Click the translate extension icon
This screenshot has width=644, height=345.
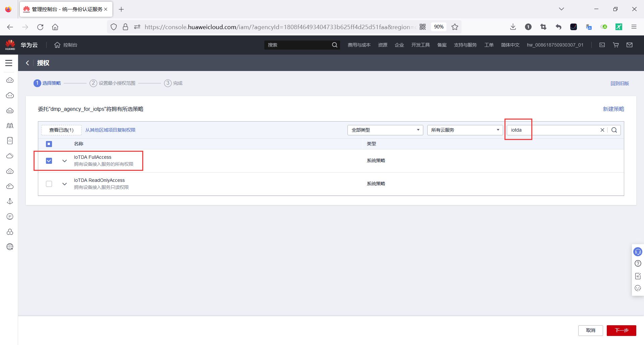[x=589, y=27]
